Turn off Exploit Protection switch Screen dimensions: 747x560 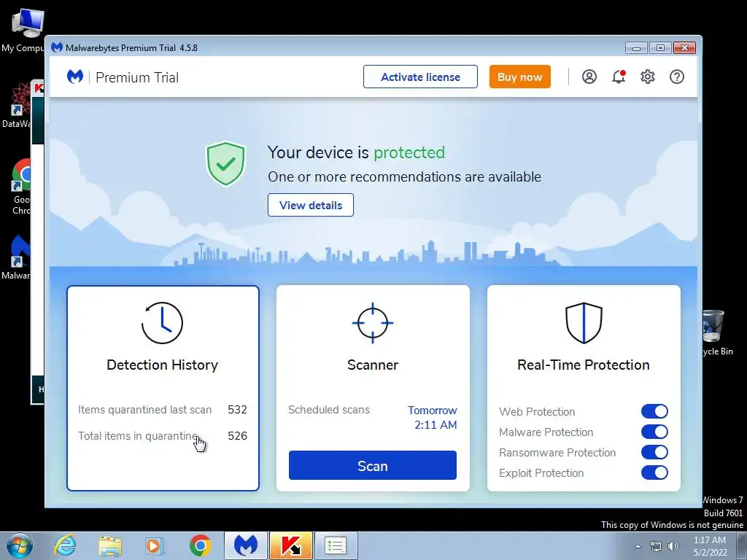654,472
